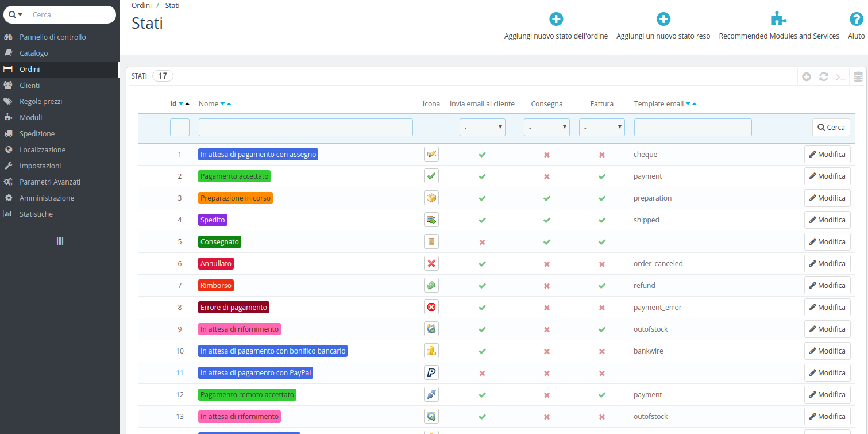The image size is (868, 434).
Task: Toggle email-to-customer status for Consegnato row
Action: (x=482, y=242)
